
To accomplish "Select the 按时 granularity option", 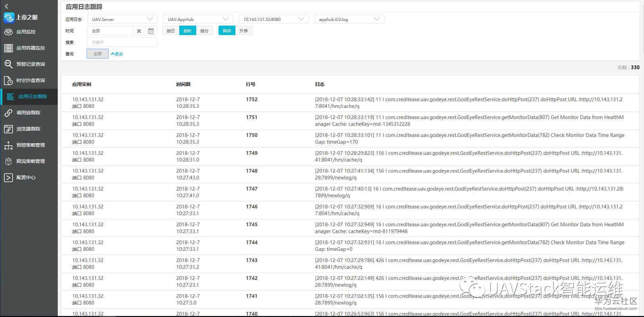I will click(x=187, y=31).
